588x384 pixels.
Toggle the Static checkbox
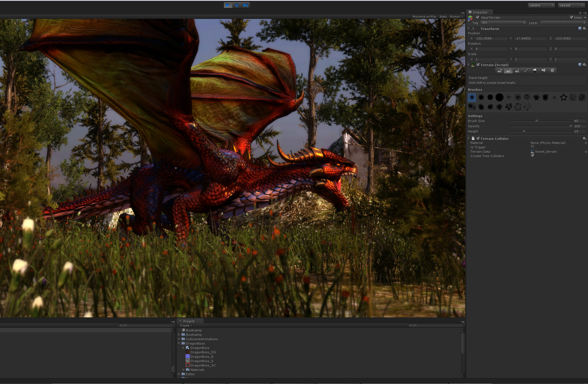pos(571,17)
